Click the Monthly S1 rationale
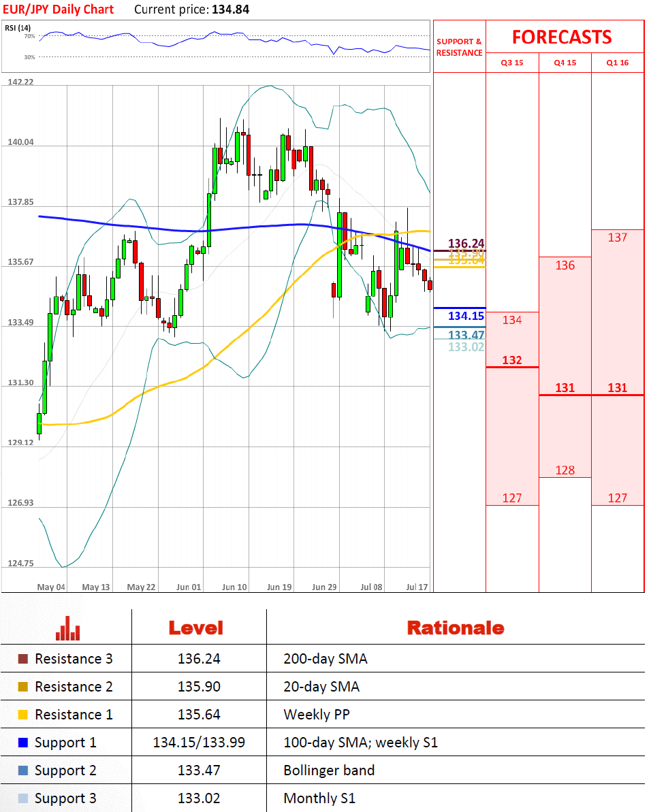 click(319, 799)
